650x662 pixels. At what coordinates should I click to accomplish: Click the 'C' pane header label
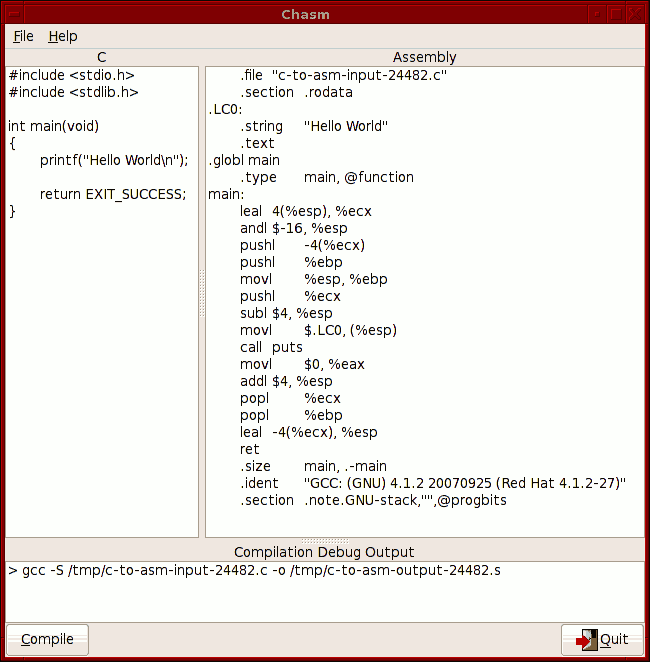pos(102,57)
